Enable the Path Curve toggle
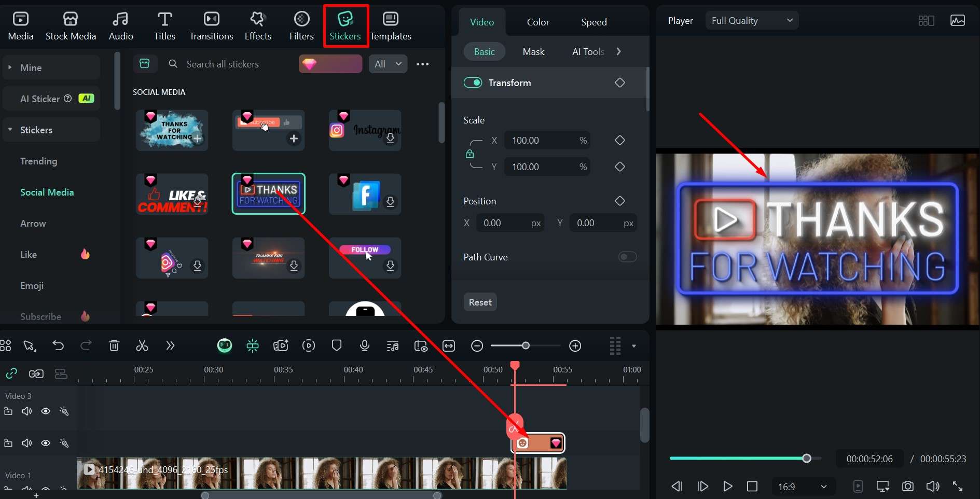980x499 pixels. coord(628,257)
